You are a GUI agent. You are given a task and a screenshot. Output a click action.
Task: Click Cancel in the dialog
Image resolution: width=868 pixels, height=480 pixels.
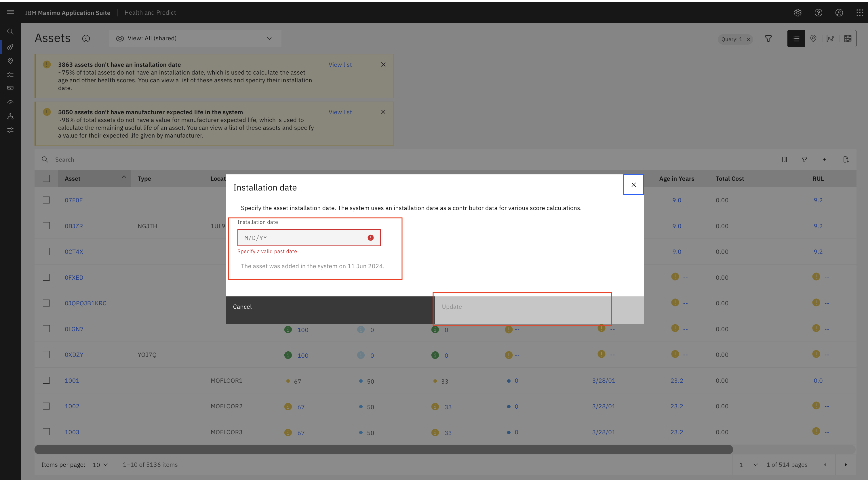[x=331, y=310]
